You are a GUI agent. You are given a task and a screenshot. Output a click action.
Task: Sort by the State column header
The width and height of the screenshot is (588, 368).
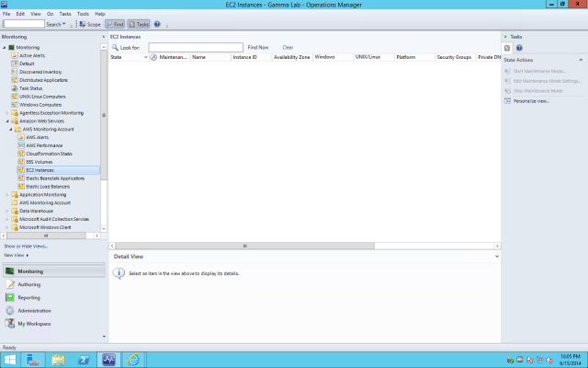click(129, 57)
